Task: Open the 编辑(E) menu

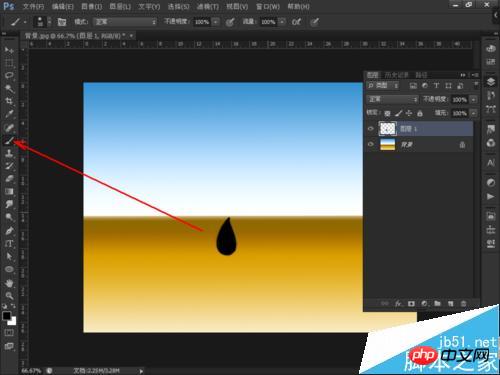Action: click(x=63, y=6)
